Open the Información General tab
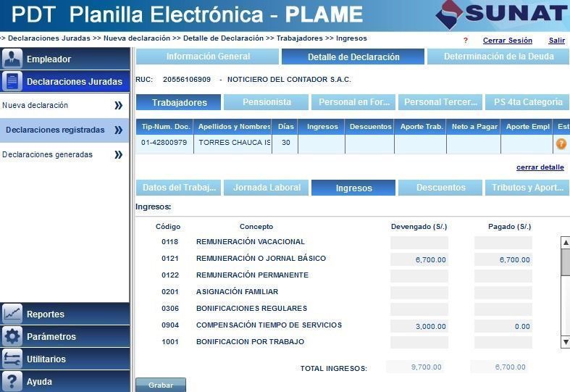Image resolution: width=570 pixels, height=392 pixels. pos(208,57)
